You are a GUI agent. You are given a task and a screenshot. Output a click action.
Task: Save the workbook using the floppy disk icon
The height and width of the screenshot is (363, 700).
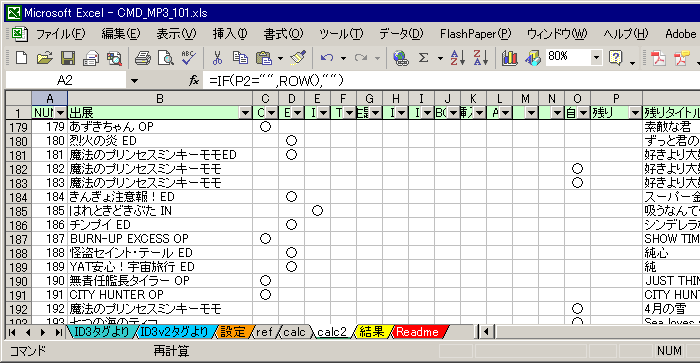click(68, 58)
